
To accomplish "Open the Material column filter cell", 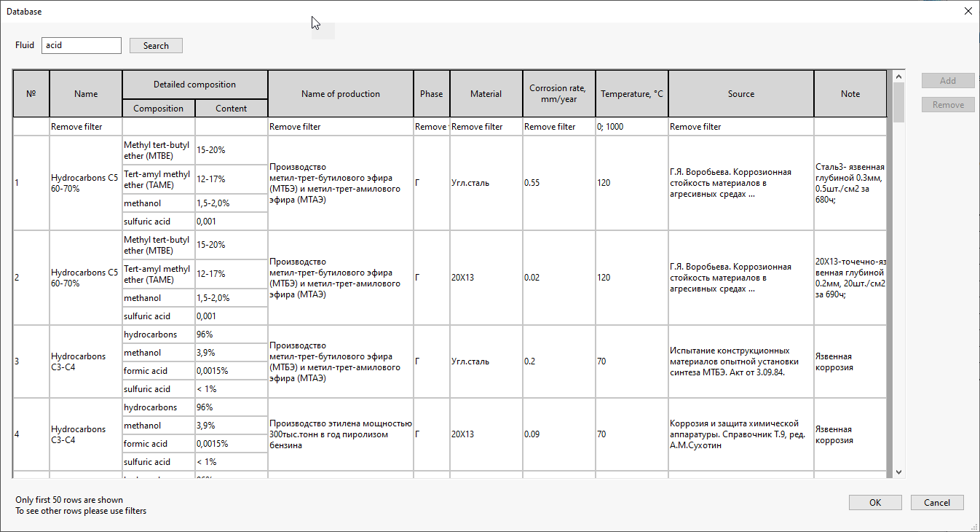I will pos(486,127).
